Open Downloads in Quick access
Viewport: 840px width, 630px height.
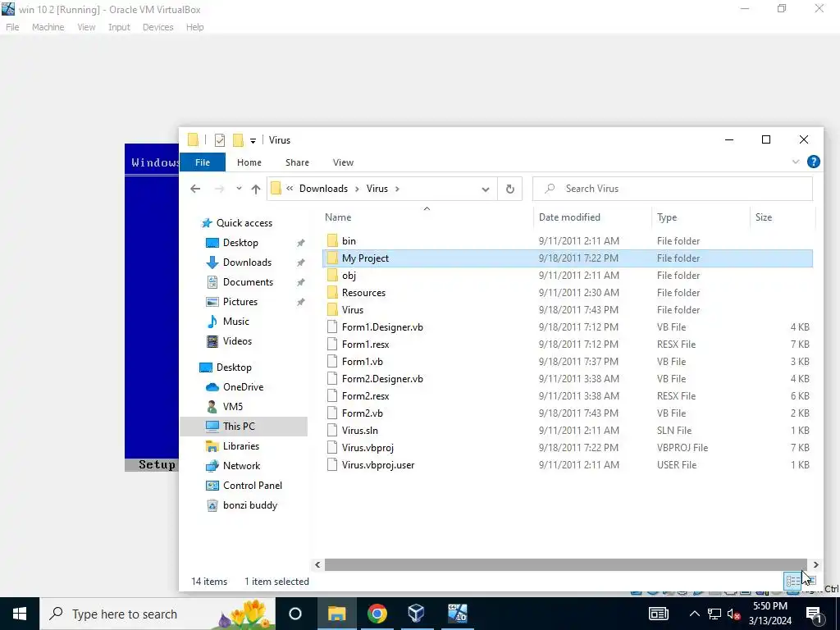coord(247,262)
